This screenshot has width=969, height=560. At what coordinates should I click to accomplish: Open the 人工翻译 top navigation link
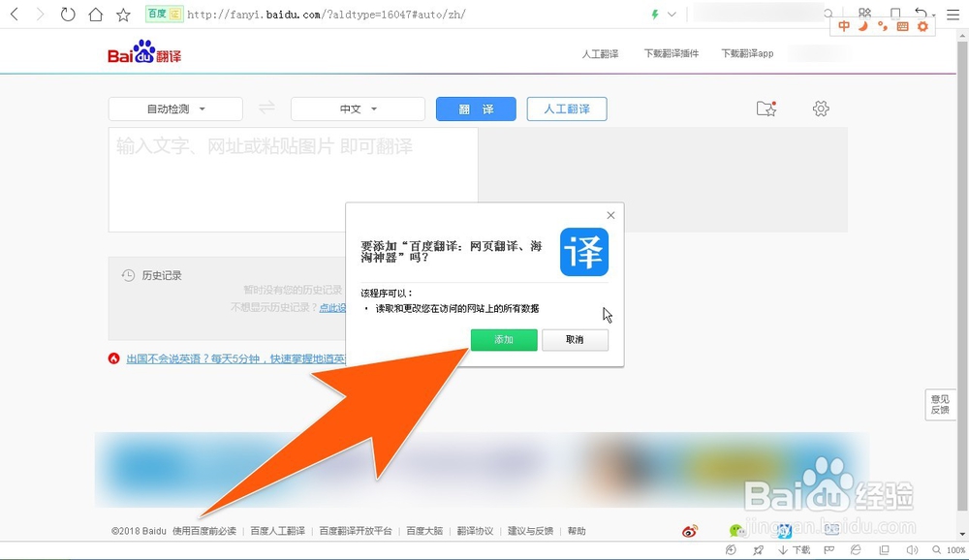pyautogui.click(x=600, y=54)
